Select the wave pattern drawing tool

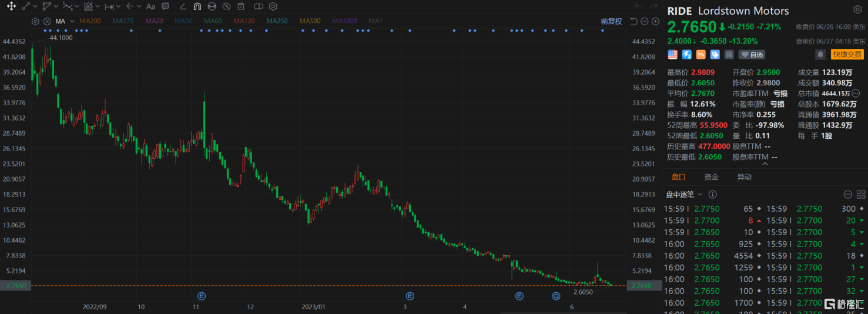(67, 6)
